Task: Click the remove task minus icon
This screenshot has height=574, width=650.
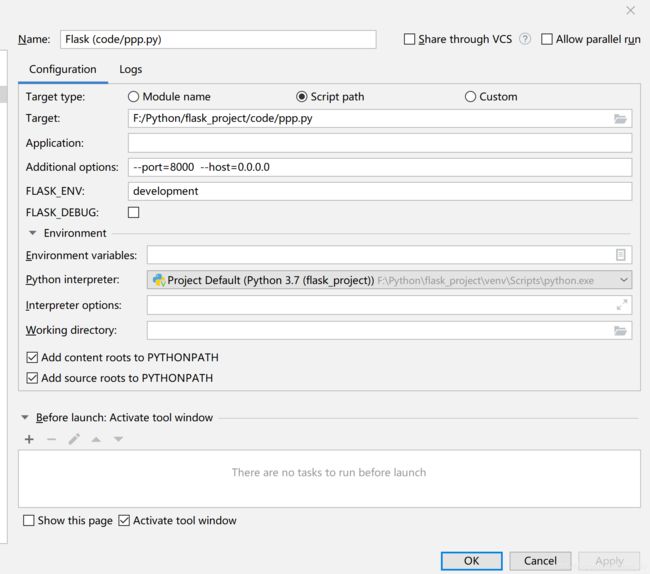Action: point(51,439)
